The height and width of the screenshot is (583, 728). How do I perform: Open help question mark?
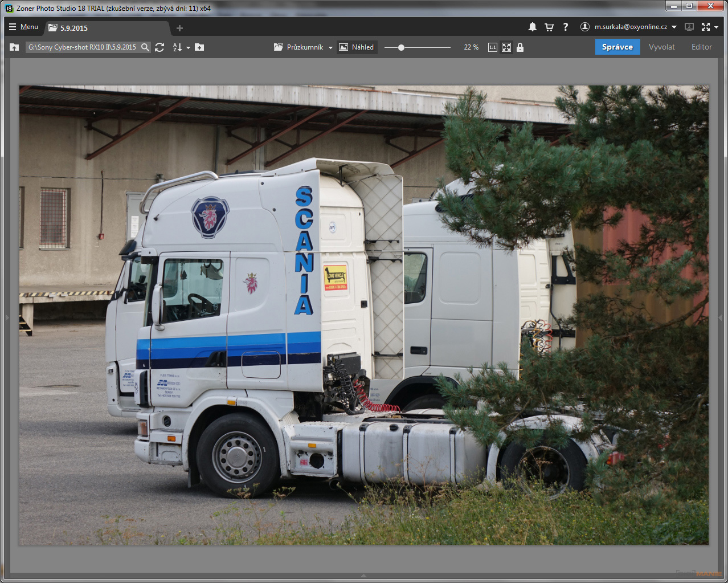click(565, 27)
